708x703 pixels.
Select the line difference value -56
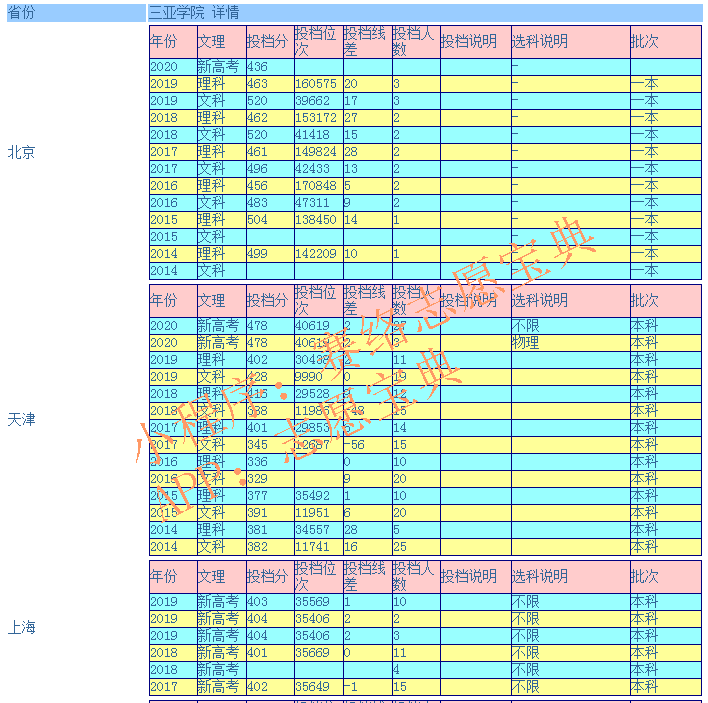click(x=354, y=445)
